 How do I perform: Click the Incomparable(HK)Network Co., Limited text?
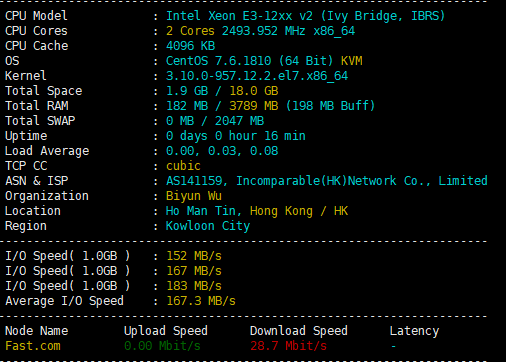point(362,181)
